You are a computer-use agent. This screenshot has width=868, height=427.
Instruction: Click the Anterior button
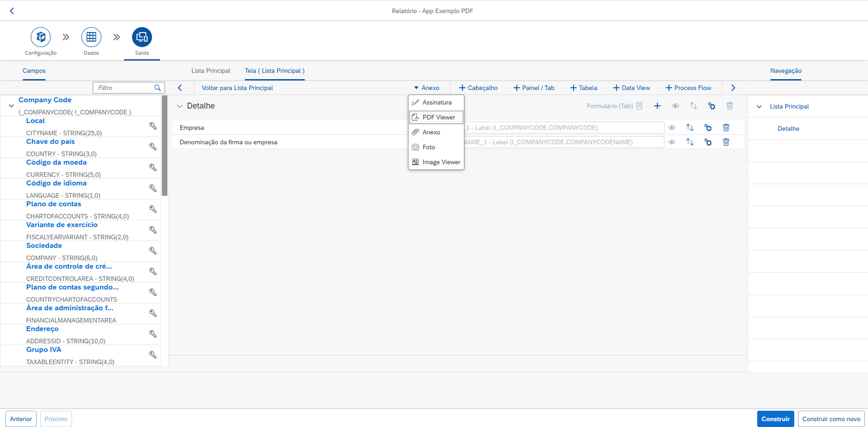click(x=21, y=419)
